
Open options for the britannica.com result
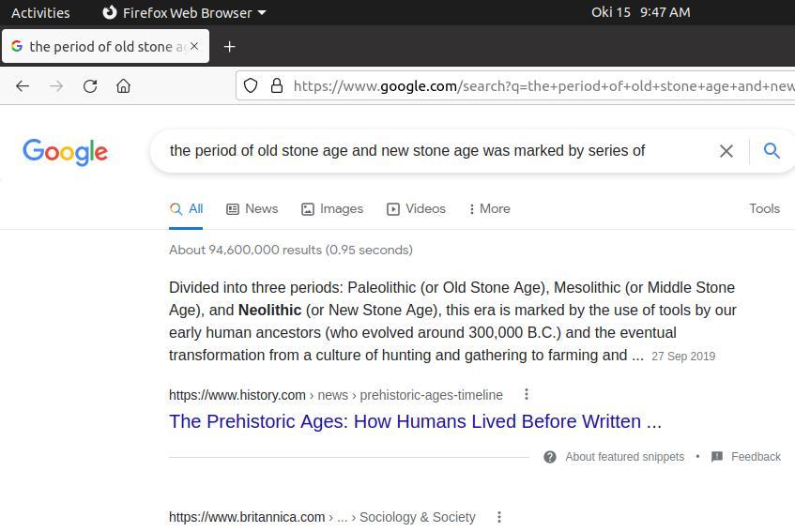pos(498,517)
